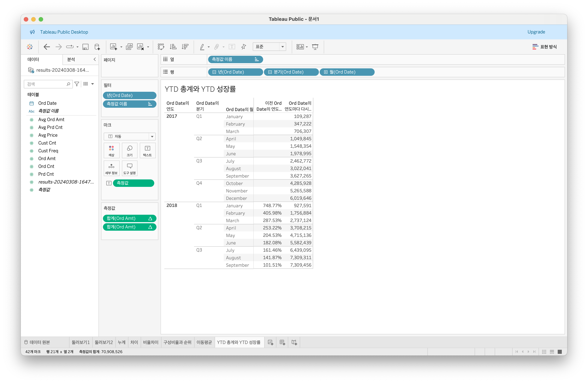The image size is (588, 383).
Task: Open the Color marks card
Action: click(112, 150)
